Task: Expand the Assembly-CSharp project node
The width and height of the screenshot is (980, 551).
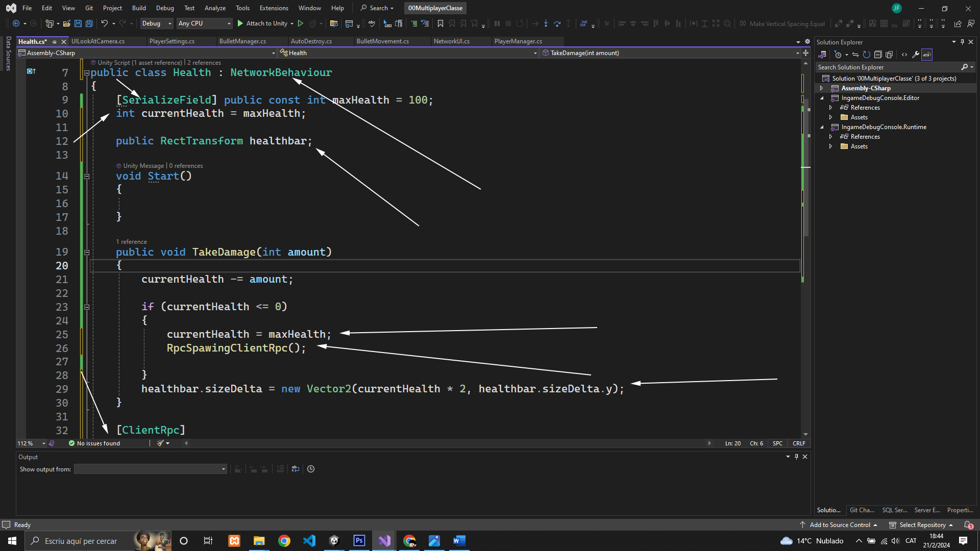Action: pos(822,88)
